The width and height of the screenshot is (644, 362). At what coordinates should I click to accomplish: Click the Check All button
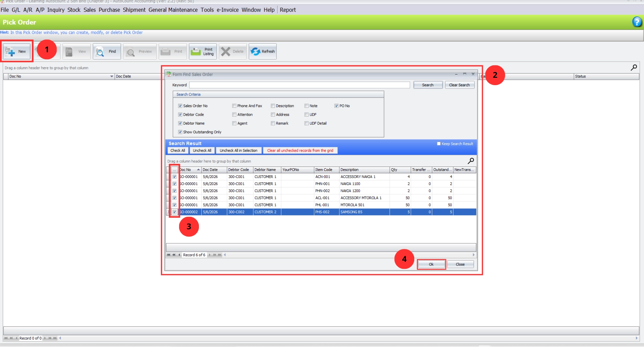177,150
